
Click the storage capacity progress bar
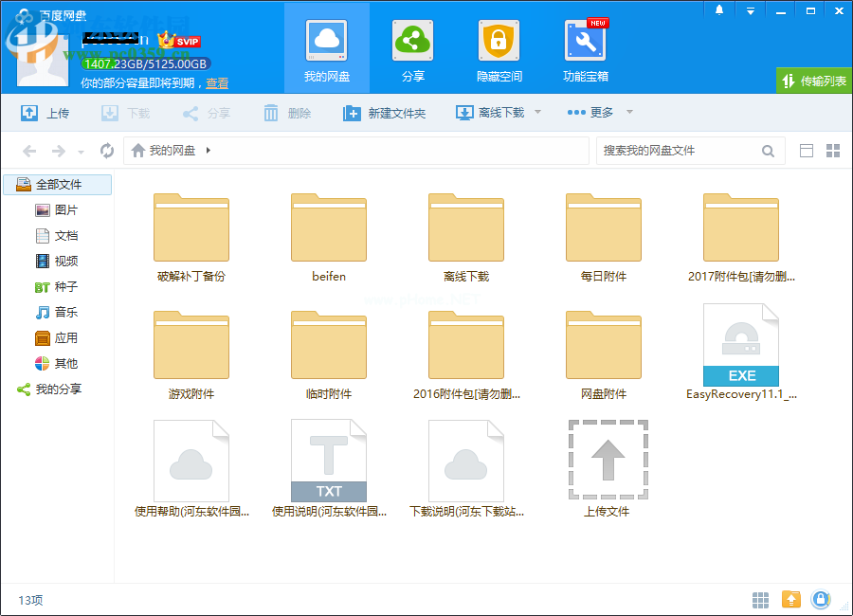click(x=145, y=64)
